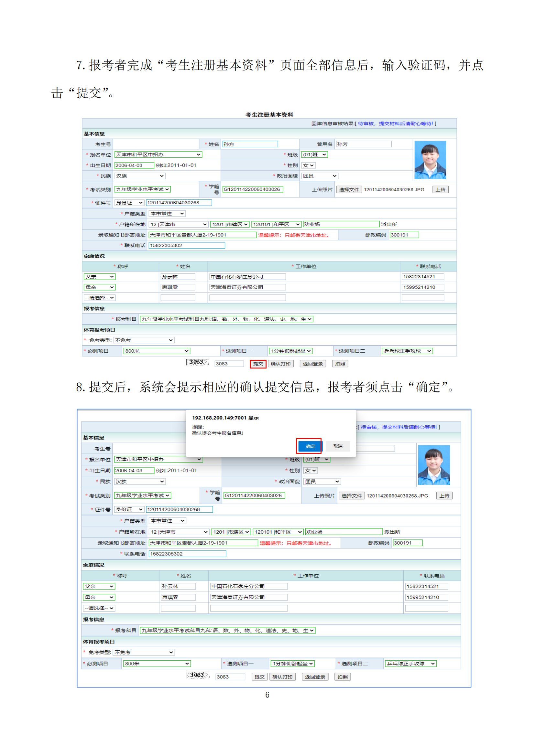Open the 母亲 relation dropdown in the upper form
The height and width of the screenshot is (756, 535).
[x=100, y=287]
